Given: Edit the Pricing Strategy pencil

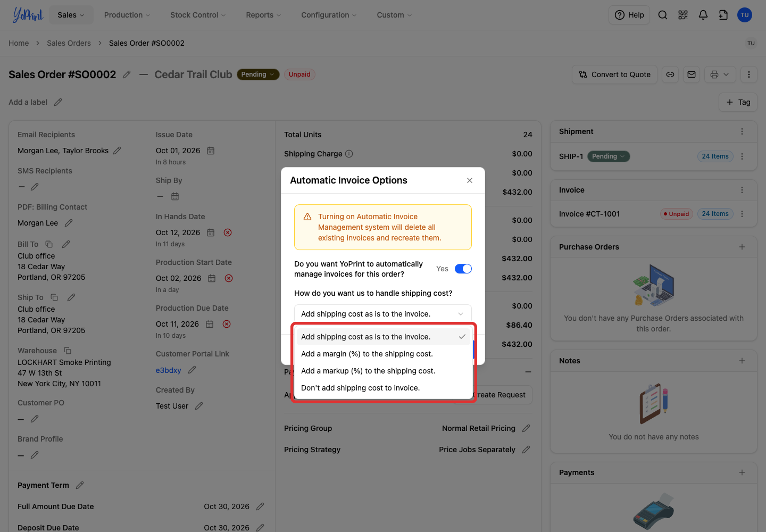Looking at the screenshot, I should 526,450.
